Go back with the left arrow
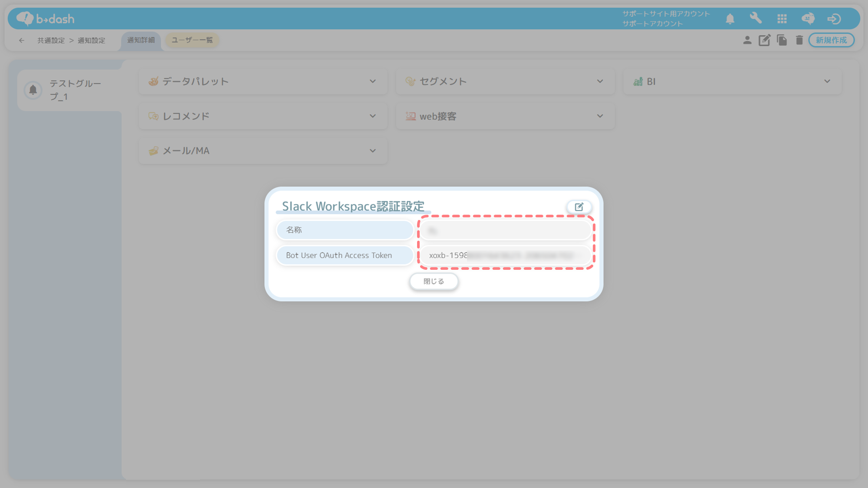This screenshot has height=488, width=868. coord(22,40)
